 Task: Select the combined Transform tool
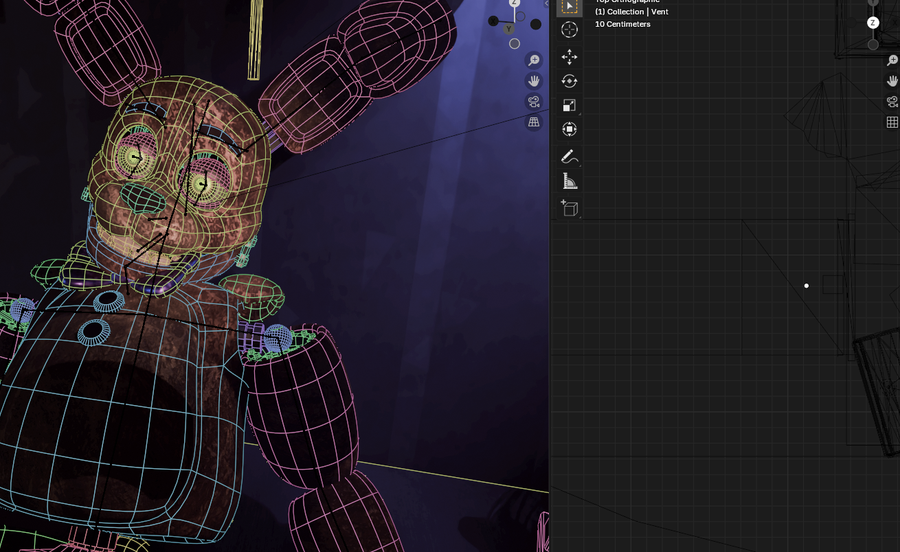pyautogui.click(x=569, y=129)
